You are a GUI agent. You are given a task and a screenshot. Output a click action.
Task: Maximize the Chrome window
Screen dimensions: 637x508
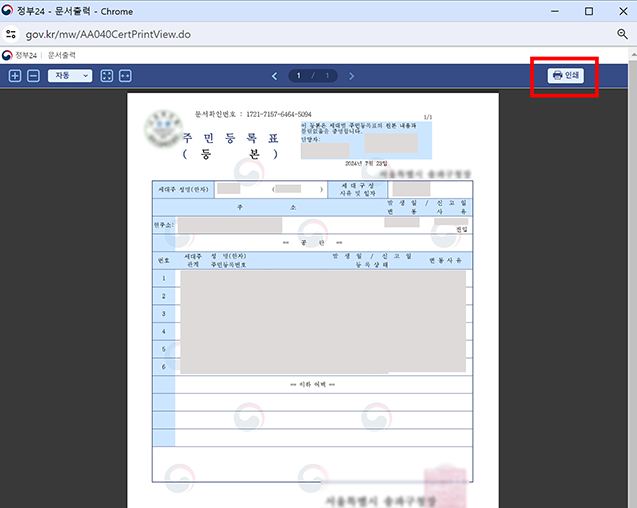click(x=589, y=11)
